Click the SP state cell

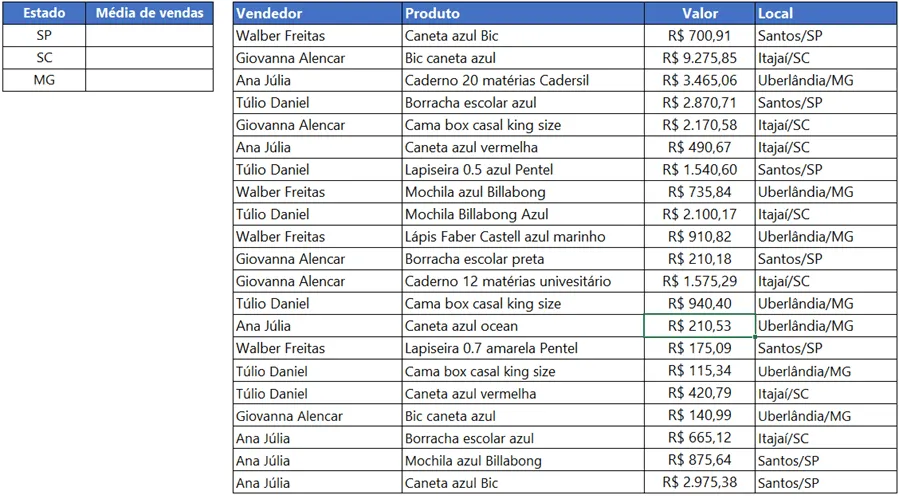click(44, 36)
